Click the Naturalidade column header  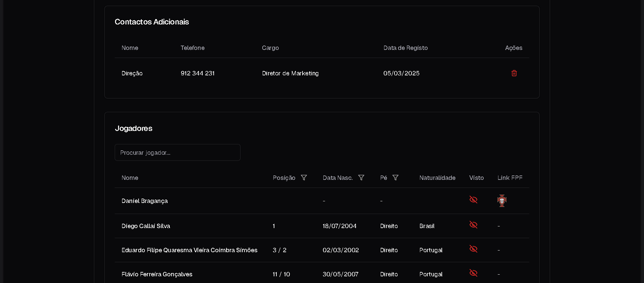coord(437,178)
